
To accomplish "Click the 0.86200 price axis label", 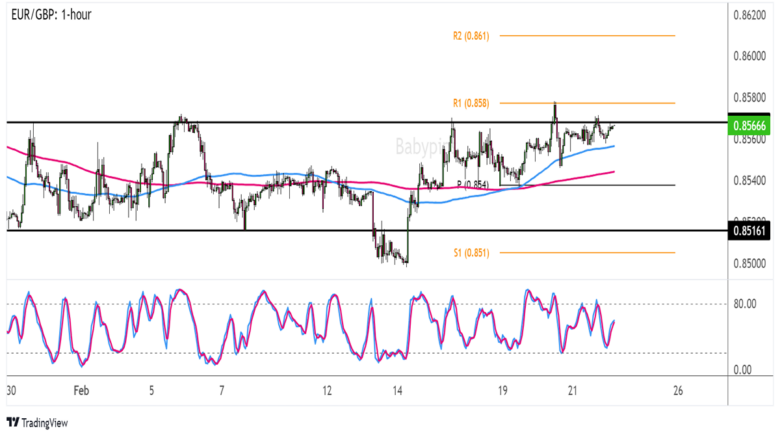I will [x=749, y=15].
